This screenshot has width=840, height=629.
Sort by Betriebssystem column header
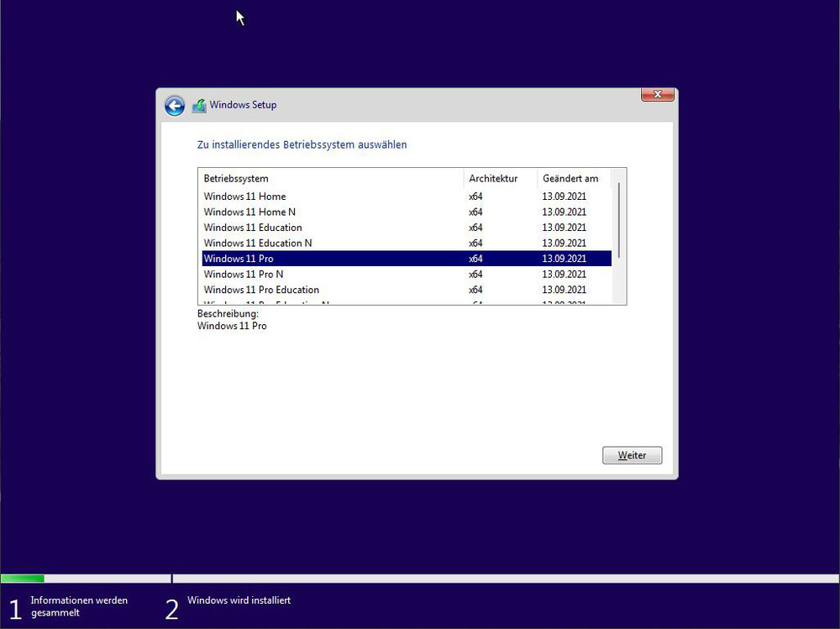click(331, 178)
